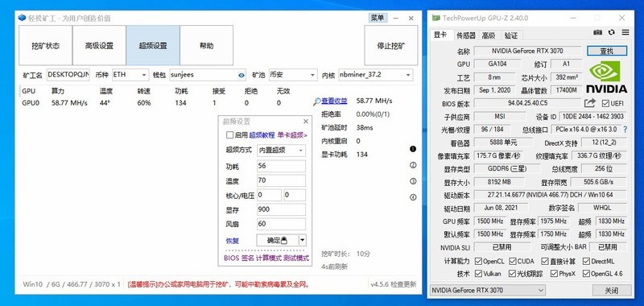
Task: Click the 关闭 button in GPU-Z
Action: [x=611, y=291]
